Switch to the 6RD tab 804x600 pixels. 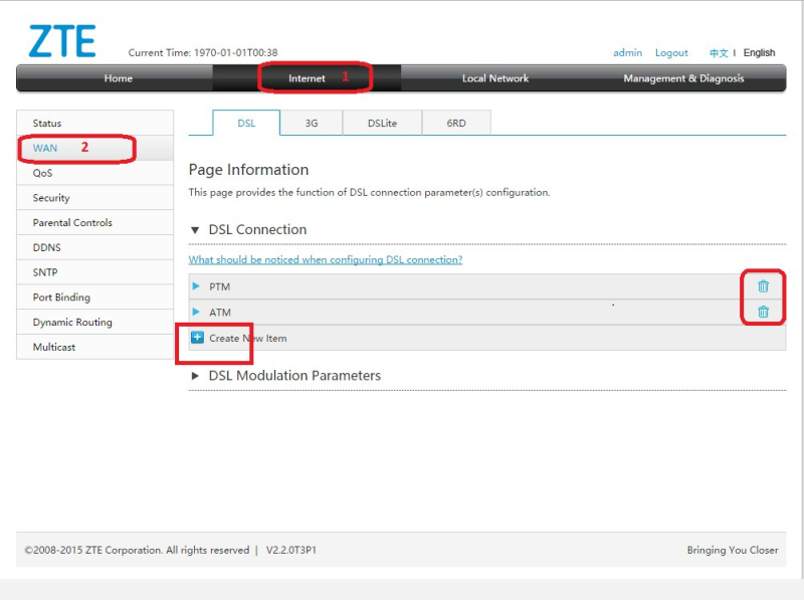pyautogui.click(x=456, y=123)
